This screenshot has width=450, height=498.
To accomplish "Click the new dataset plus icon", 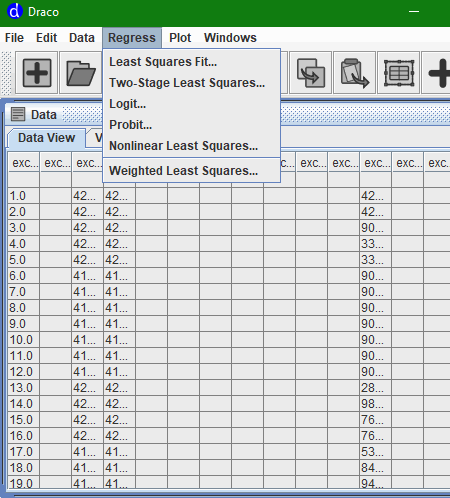I will click(x=37, y=73).
